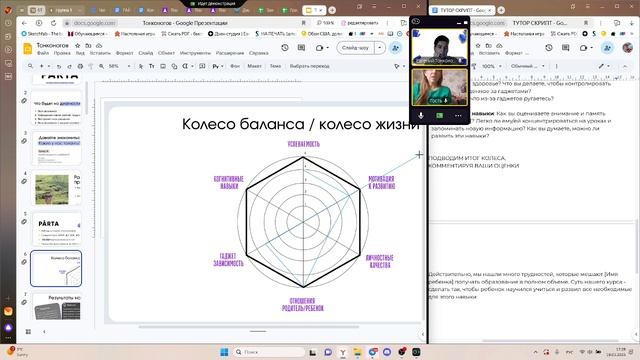
Task: Open Google Slides home logo
Action: pos(27,49)
